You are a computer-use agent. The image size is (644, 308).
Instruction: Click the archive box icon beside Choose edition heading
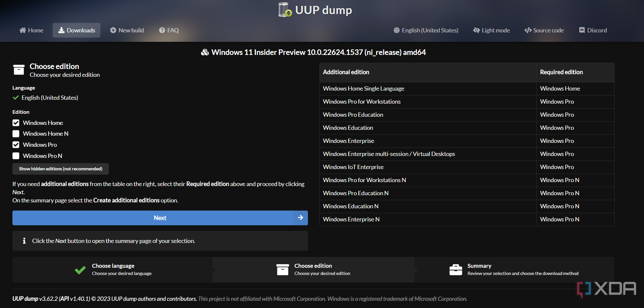[19, 70]
